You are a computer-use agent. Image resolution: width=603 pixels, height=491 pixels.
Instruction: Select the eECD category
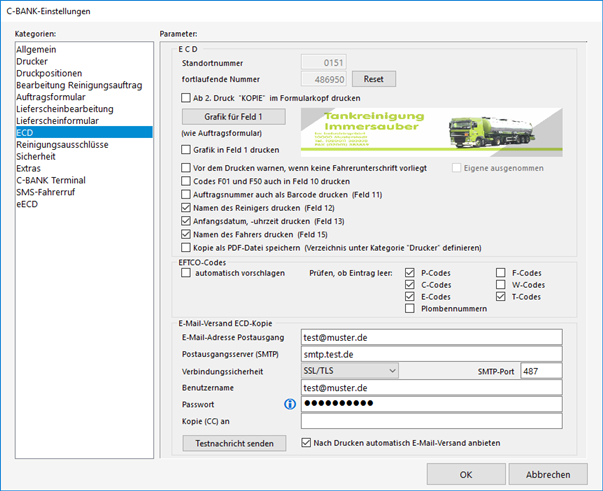coord(30,204)
